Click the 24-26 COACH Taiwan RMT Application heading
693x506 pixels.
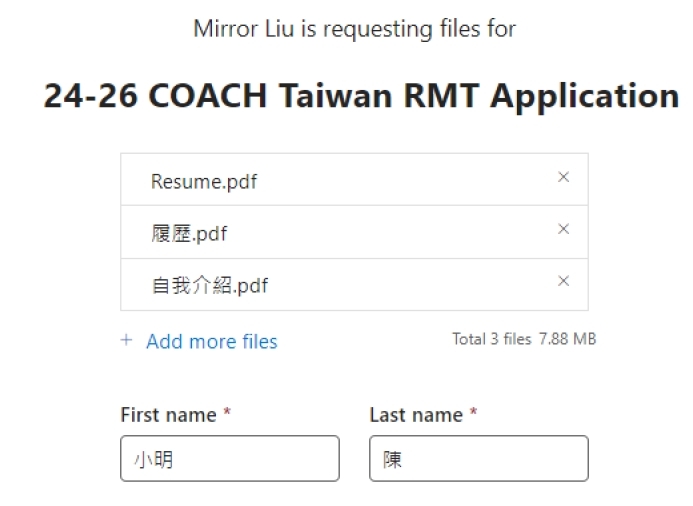point(361,95)
